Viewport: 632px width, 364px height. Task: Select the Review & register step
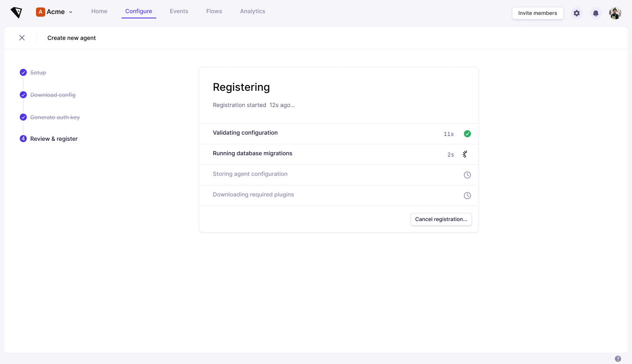click(x=54, y=139)
